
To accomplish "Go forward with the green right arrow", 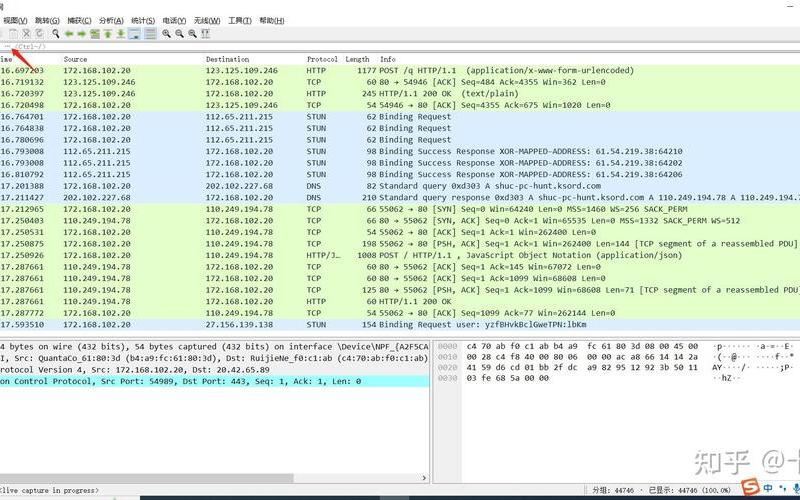I will point(82,34).
